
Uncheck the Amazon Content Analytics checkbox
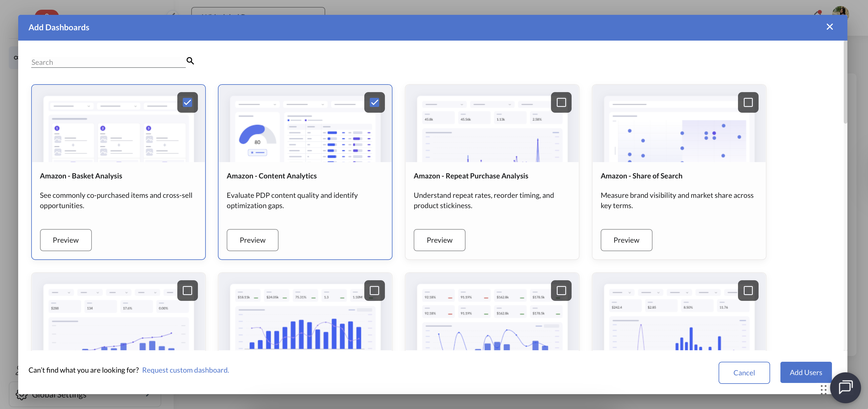[x=374, y=102]
